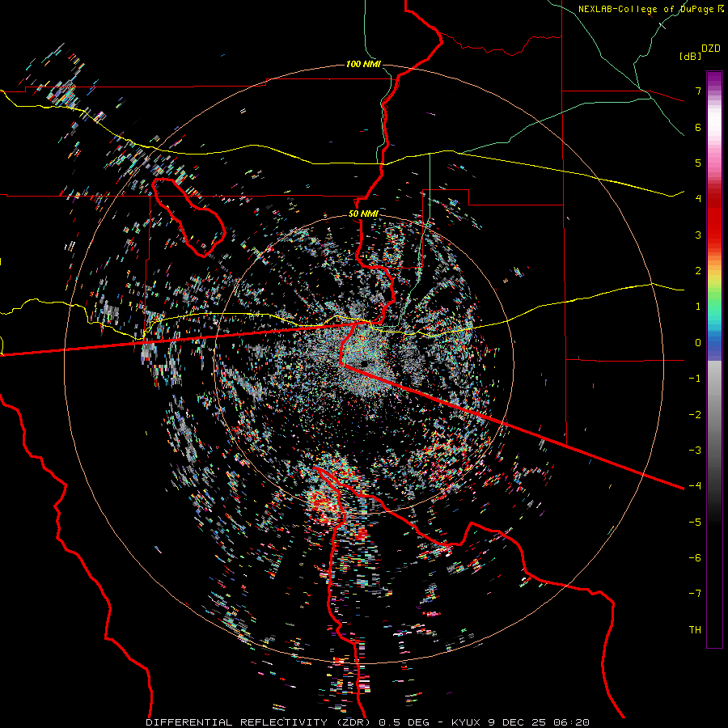Image resolution: width=728 pixels, height=728 pixels.
Task: Click the NEXLAB-College of DuPage label
Action: click(650, 9)
